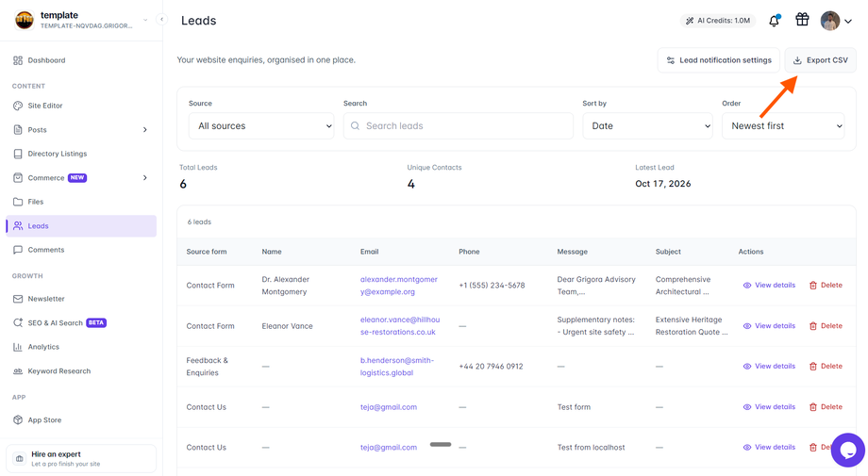Open the notifications bell

pyautogui.click(x=774, y=21)
